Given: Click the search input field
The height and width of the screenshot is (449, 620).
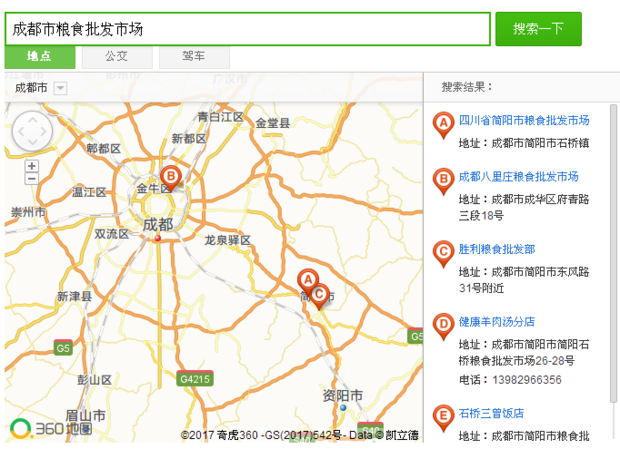Looking at the screenshot, I should click(248, 29).
